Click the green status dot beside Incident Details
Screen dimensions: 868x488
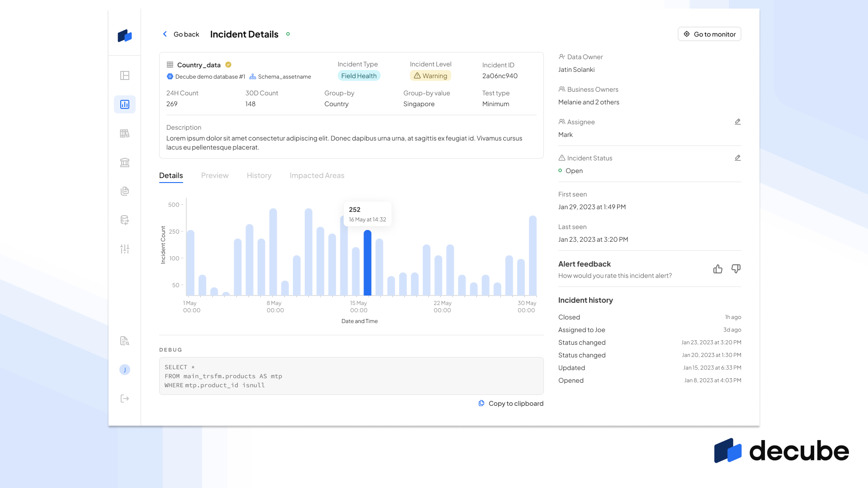pyautogui.click(x=288, y=34)
